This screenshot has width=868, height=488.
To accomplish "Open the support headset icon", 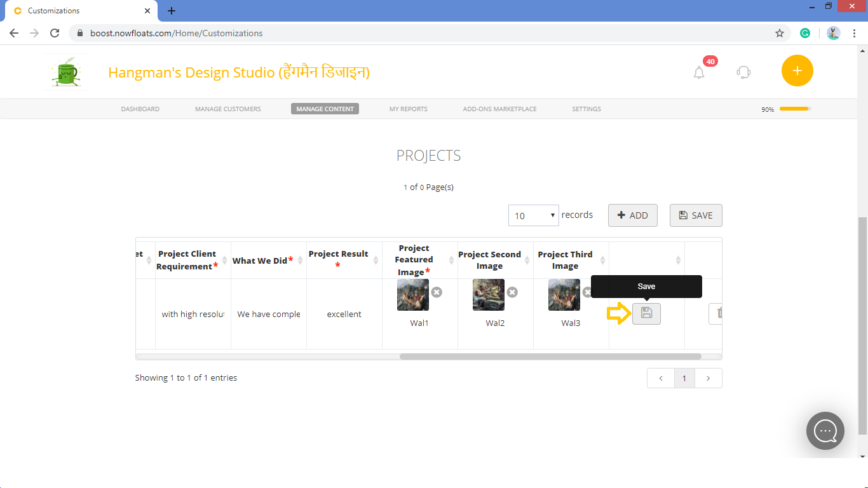I will click(743, 72).
